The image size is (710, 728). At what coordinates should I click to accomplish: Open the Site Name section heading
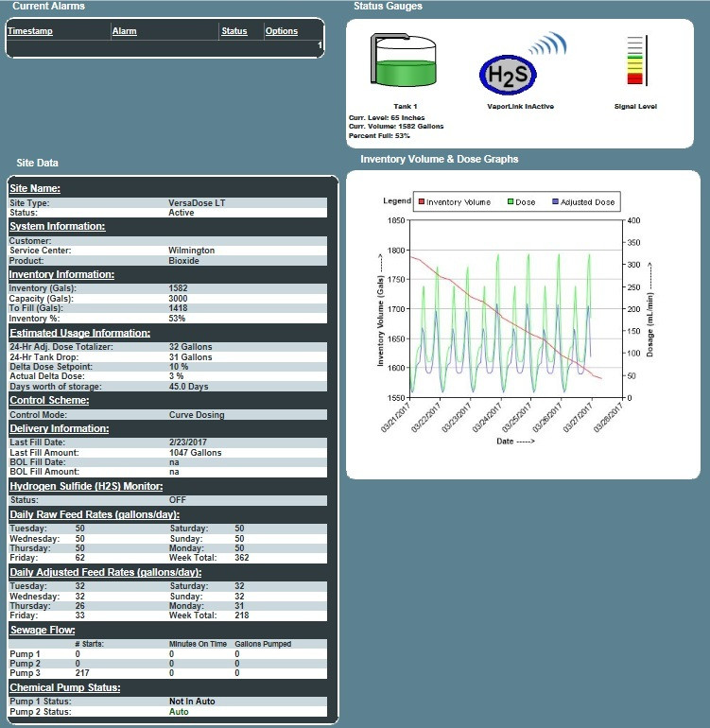pos(35,189)
